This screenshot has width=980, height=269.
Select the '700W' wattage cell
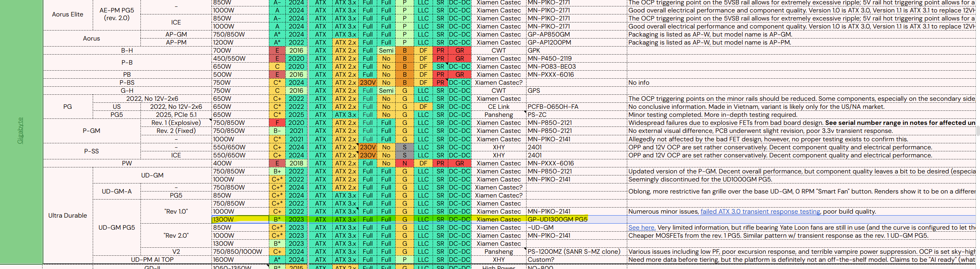[240, 51]
